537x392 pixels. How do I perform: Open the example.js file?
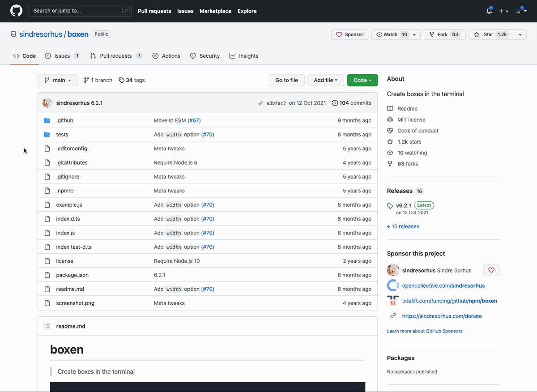point(69,205)
